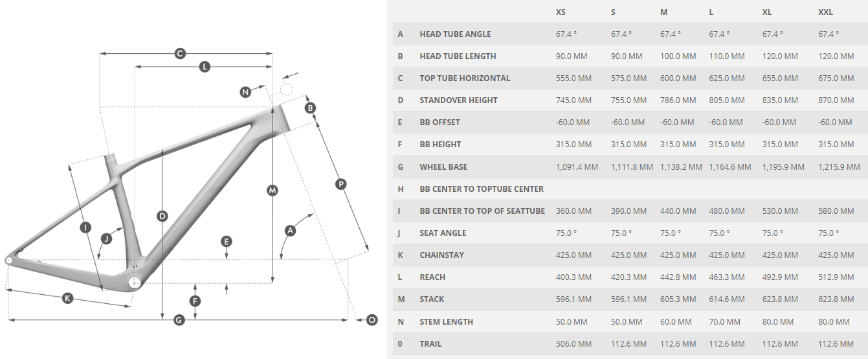Select the A head angle marker
The height and width of the screenshot is (359, 868).
coord(290,230)
